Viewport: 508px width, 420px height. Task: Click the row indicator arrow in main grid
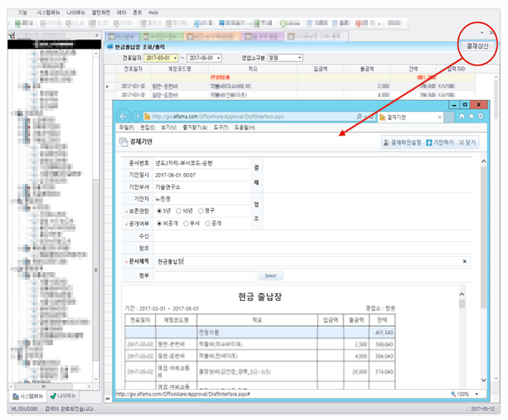[x=107, y=87]
